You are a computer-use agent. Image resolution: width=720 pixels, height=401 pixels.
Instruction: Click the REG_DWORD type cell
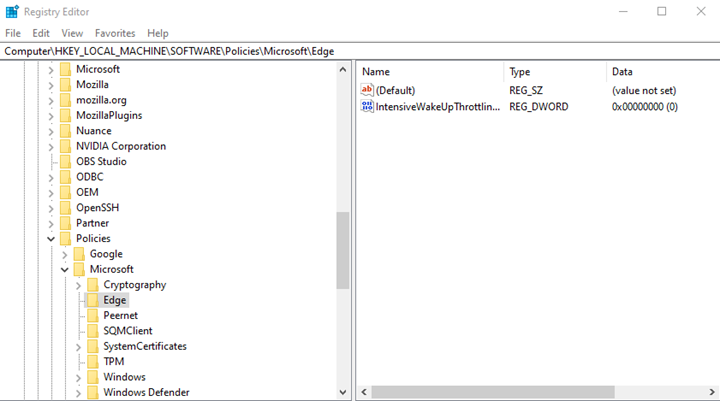[539, 107]
